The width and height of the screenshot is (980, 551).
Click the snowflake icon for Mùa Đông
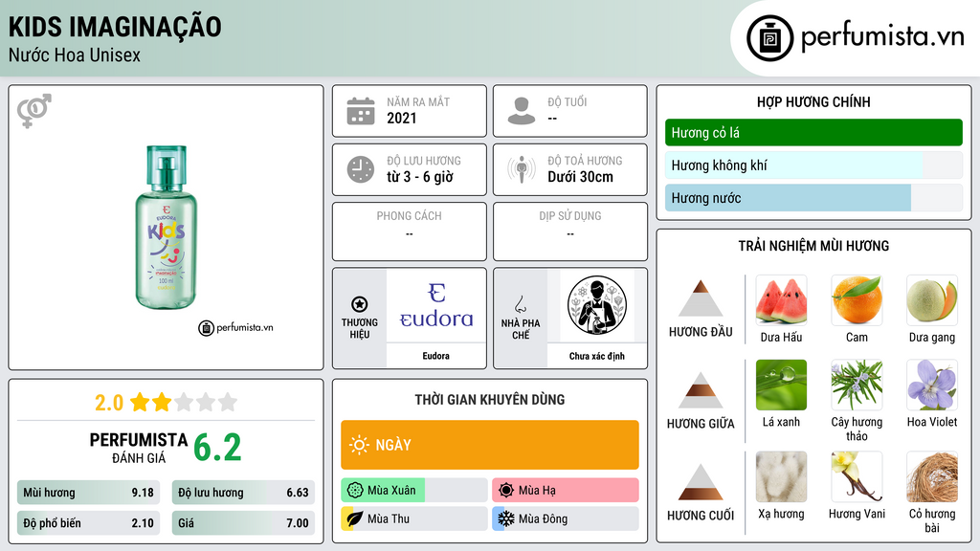coord(506,518)
